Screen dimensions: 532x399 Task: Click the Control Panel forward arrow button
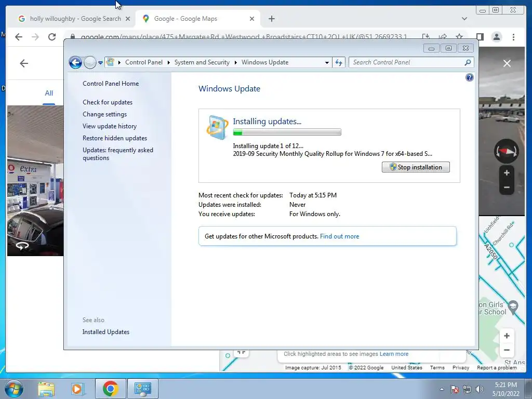pyautogui.click(x=90, y=62)
